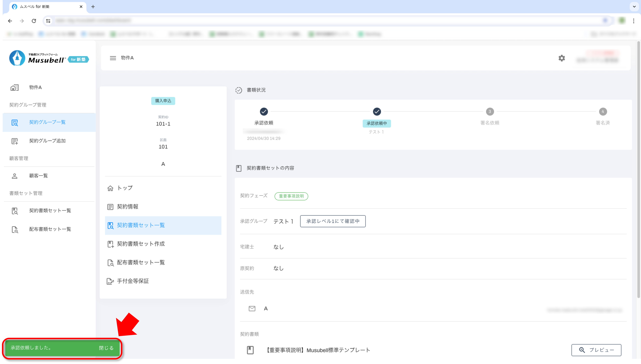Click the 手付金等保証 document icon
The height and width of the screenshot is (364, 641).
110,281
